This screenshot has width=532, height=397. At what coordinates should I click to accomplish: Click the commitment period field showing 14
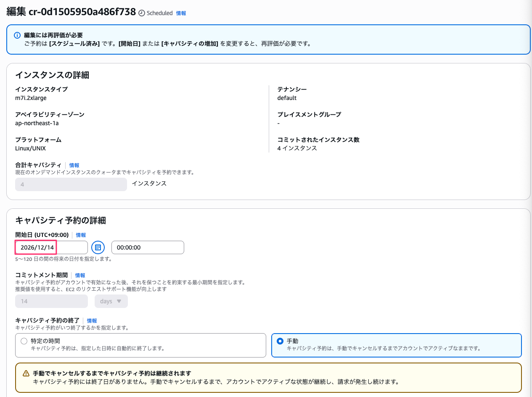tap(51, 301)
